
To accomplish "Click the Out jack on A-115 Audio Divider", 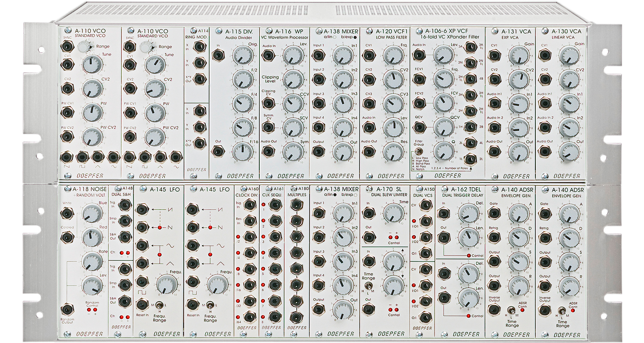I will click(x=219, y=150).
